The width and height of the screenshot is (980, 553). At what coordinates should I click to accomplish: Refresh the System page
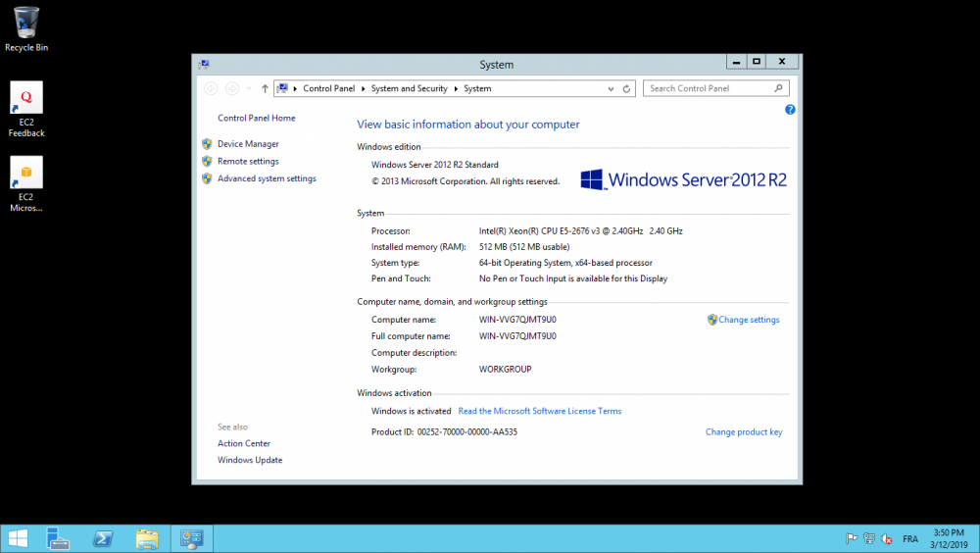point(626,89)
